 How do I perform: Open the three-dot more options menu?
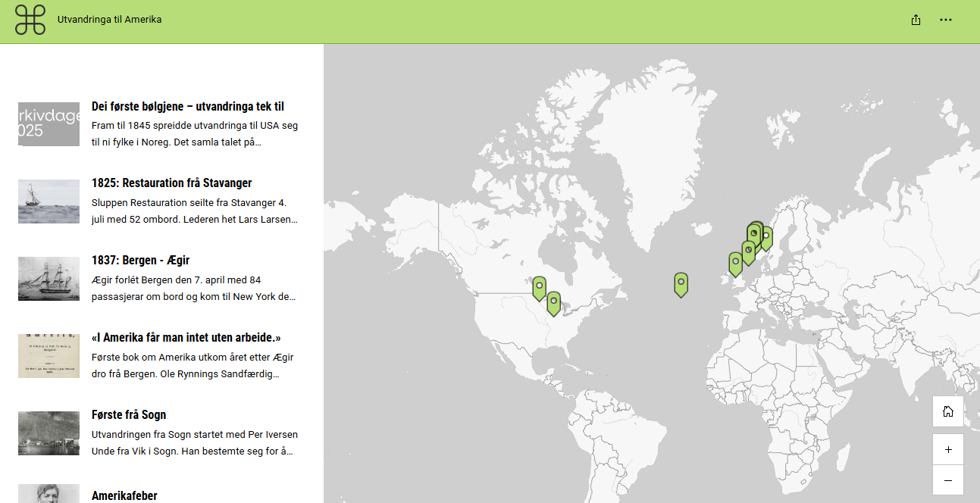click(945, 20)
